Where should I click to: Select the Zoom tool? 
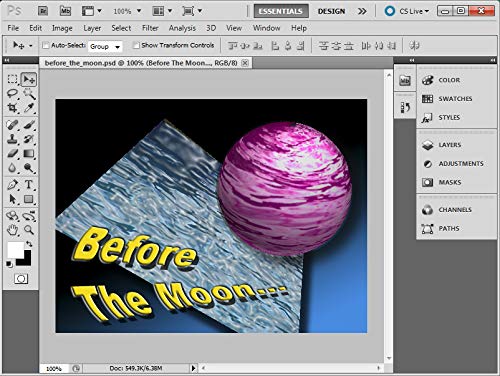[29, 230]
